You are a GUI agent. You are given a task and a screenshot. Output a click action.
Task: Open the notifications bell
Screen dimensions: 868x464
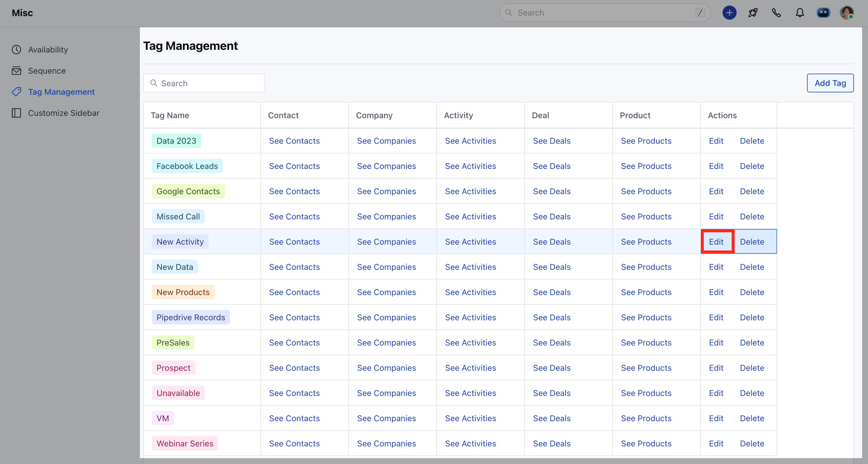point(800,13)
